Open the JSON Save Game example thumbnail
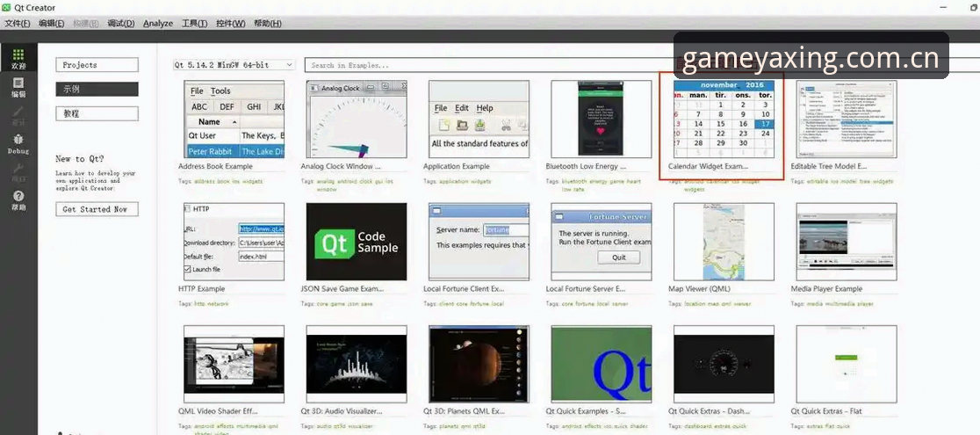980x435 pixels. click(x=357, y=242)
